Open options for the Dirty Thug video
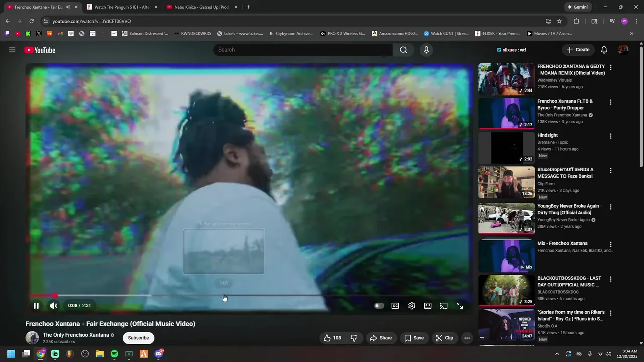Image resolution: width=644 pixels, height=362 pixels. coord(611,207)
